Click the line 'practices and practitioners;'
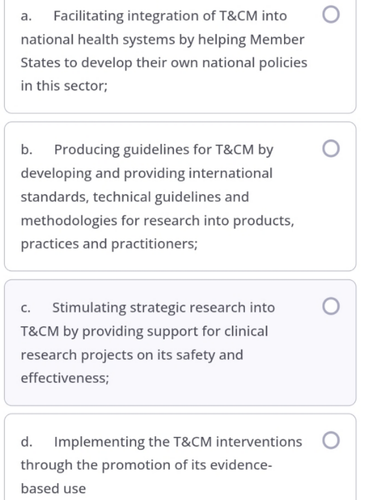368x500 pixels. point(109,244)
